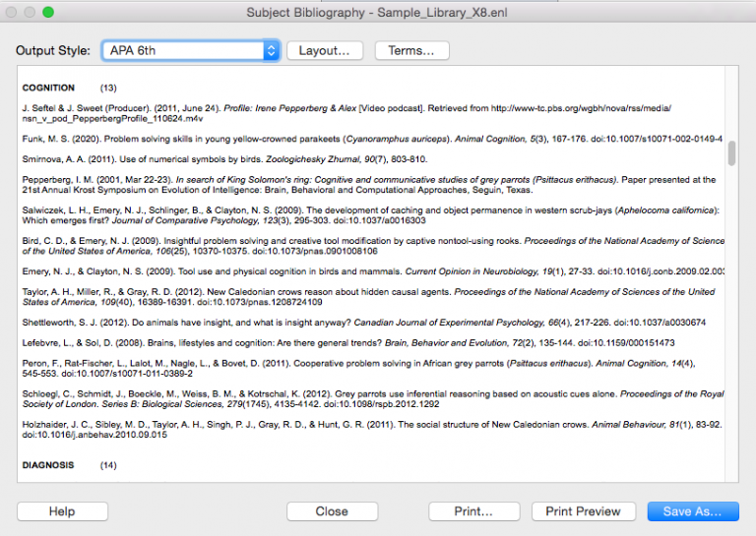
Task: Click the Smirnova, A. A. (2011) entry
Action: coord(224,159)
